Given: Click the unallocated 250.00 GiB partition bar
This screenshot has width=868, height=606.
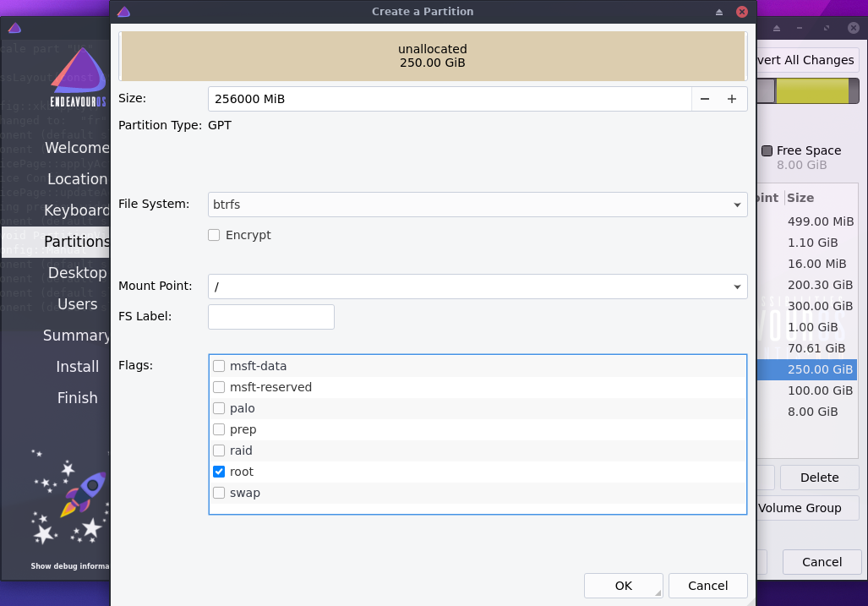Looking at the screenshot, I should click(432, 56).
